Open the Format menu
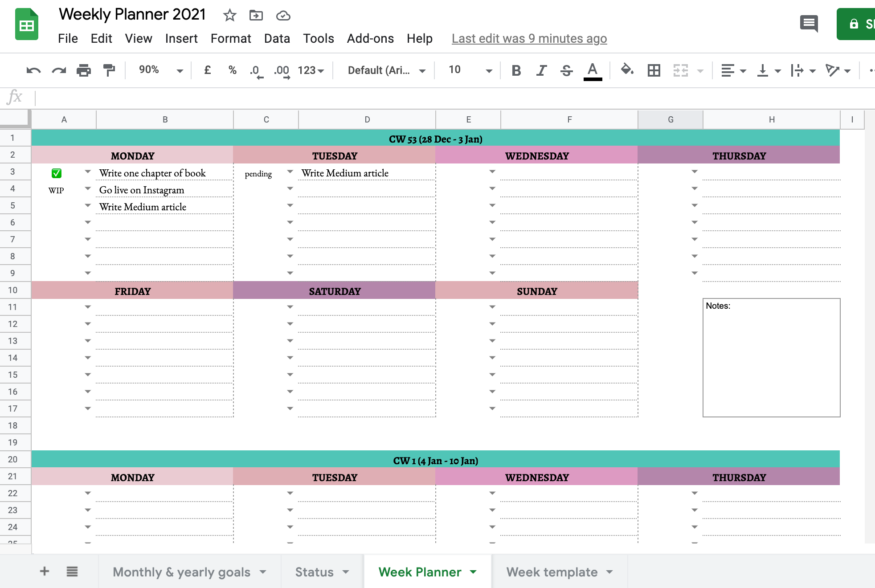 tap(231, 38)
